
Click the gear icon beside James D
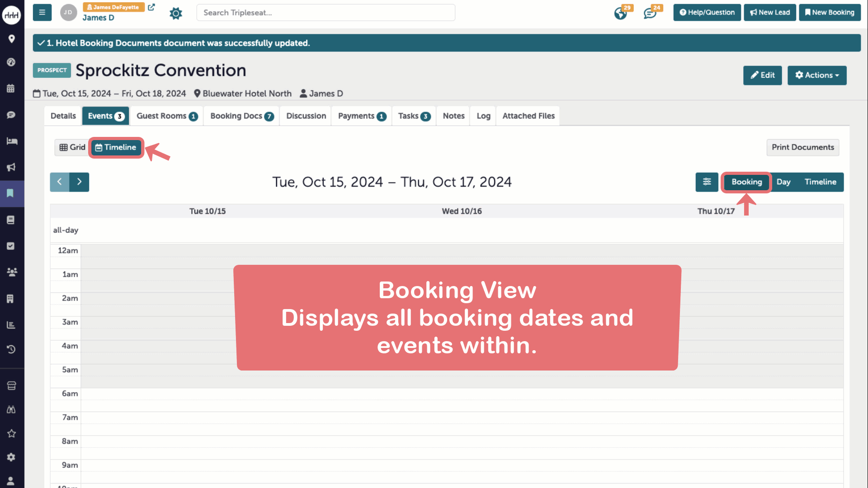175,13
